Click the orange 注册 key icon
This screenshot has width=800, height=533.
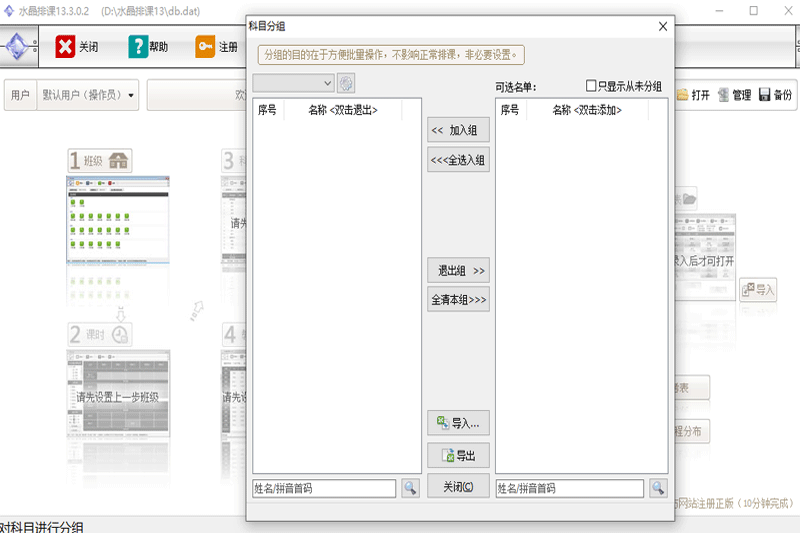(x=205, y=46)
